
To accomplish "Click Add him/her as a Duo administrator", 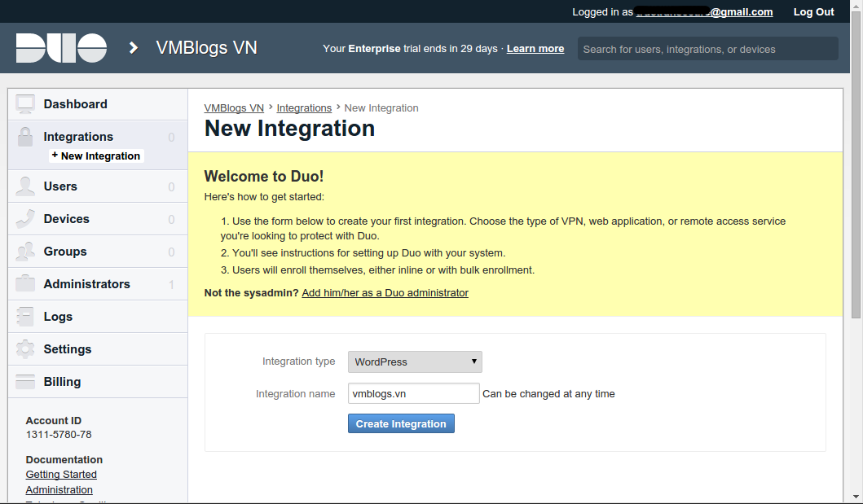I will [x=385, y=292].
